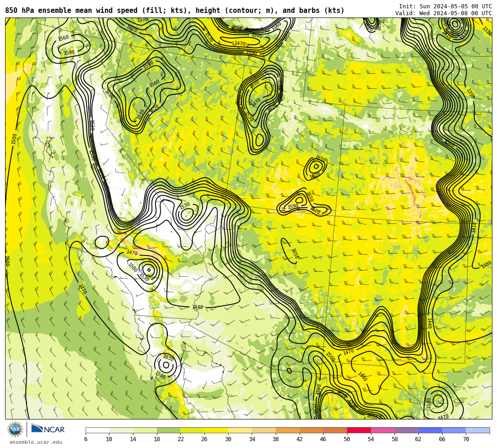The height and width of the screenshot is (448, 497).
Task: Pick the light green 14–18 kts colorbar segment
Action: pos(145,430)
